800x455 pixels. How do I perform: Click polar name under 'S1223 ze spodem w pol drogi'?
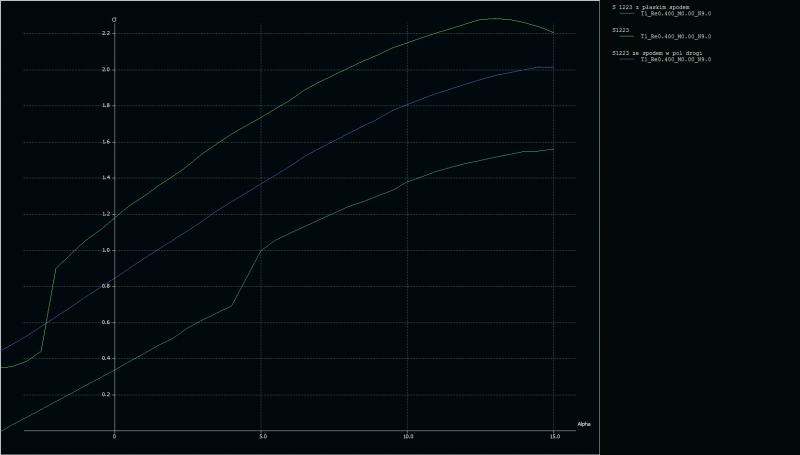point(675,59)
